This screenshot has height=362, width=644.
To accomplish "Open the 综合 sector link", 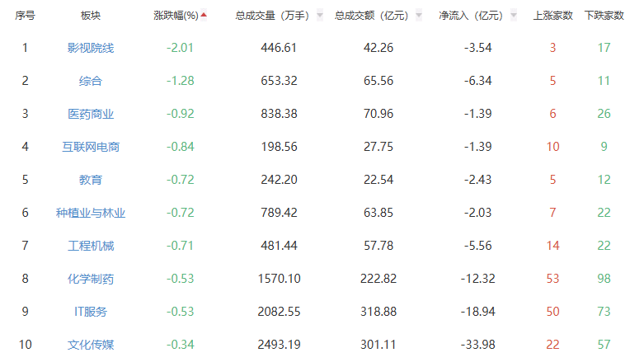I will 91,81.
